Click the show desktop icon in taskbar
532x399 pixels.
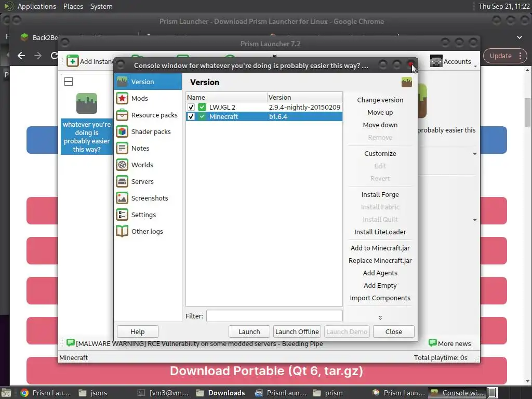point(6,393)
